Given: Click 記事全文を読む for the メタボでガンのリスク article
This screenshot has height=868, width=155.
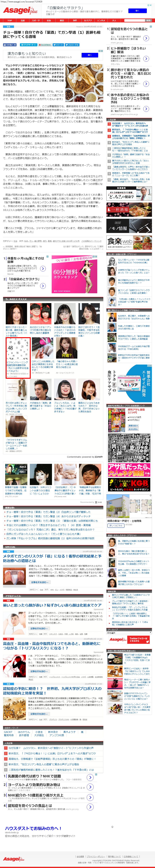Looking at the screenshot, I should coord(40,582).
